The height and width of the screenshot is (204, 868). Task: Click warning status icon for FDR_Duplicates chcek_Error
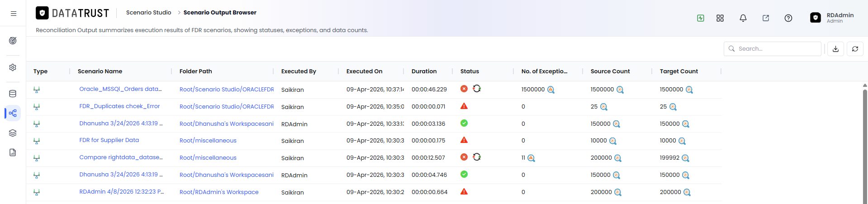[464, 106]
